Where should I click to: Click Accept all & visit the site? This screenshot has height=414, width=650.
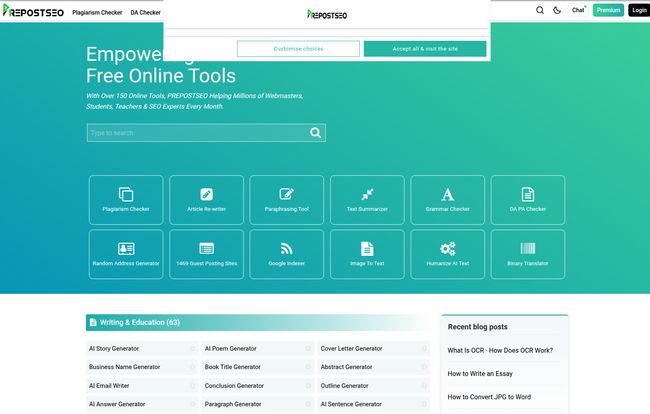(425, 48)
